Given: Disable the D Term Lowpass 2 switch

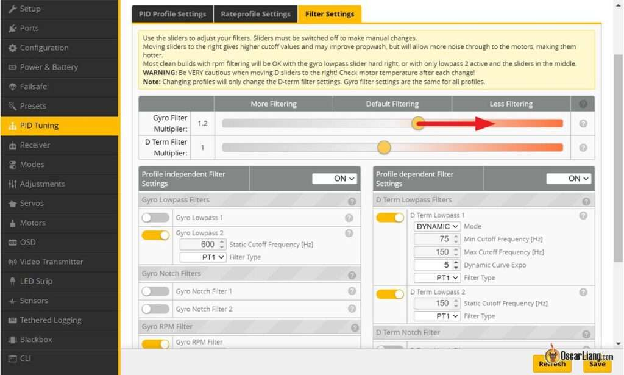Looking at the screenshot, I should pyautogui.click(x=390, y=294).
